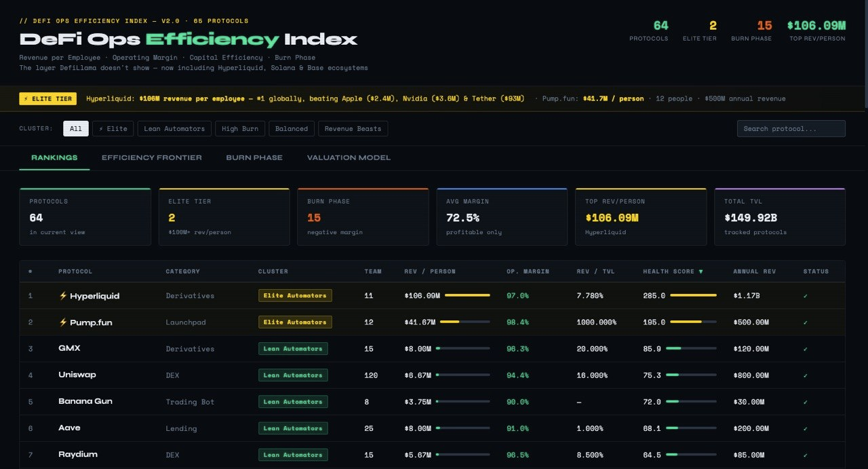Sort by Health Score column arrow
Screen dimensions: 868x469
701,271
